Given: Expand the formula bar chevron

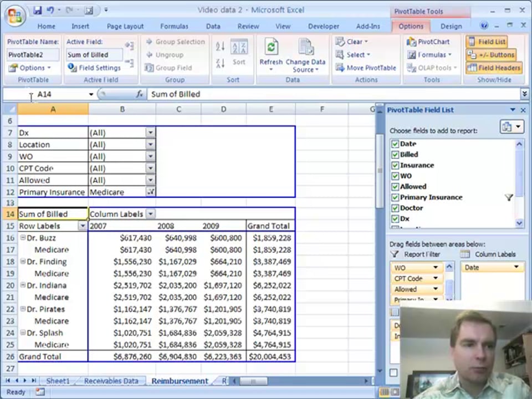Looking at the screenshot, I should coord(525,94).
